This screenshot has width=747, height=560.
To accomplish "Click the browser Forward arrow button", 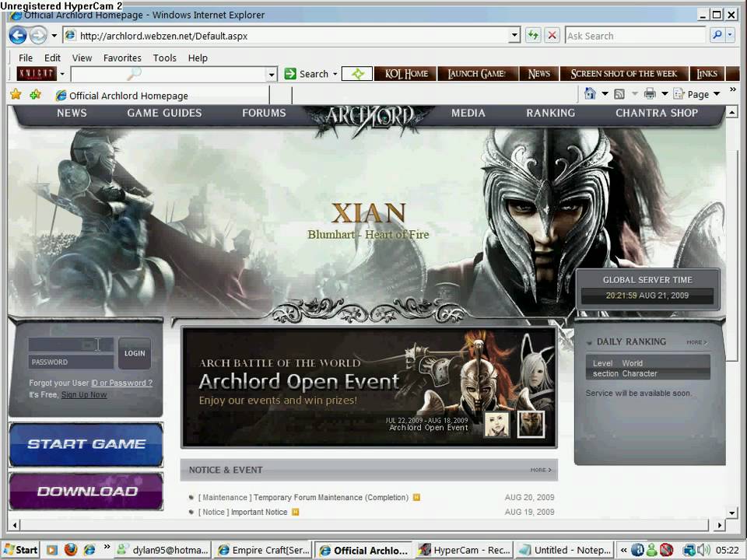I will pyautogui.click(x=38, y=35).
